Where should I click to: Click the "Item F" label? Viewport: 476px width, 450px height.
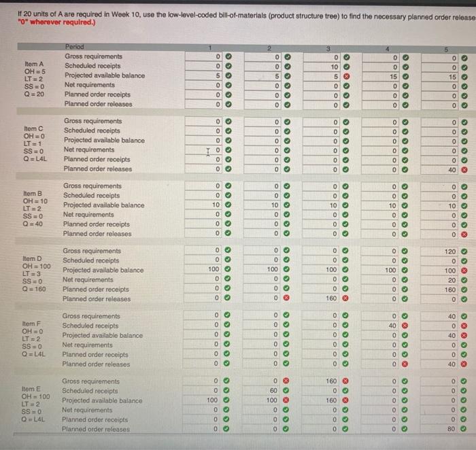[x=31, y=324]
